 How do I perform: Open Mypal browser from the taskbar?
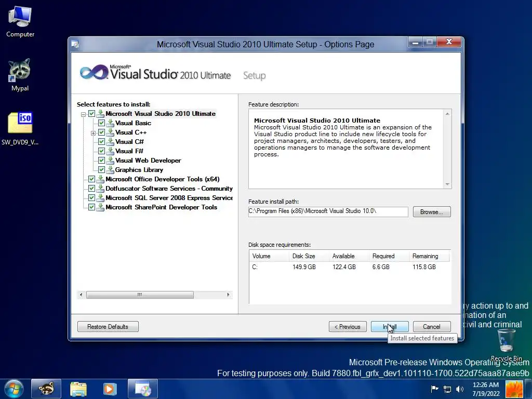(46, 389)
